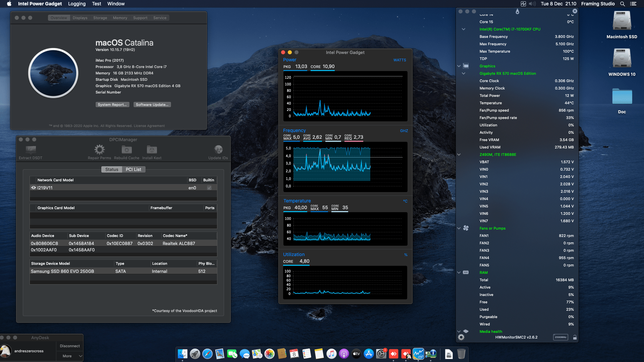Toggle the Builtin checkbox for en0
Viewport: 644px width, 362px height.
click(x=209, y=187)
